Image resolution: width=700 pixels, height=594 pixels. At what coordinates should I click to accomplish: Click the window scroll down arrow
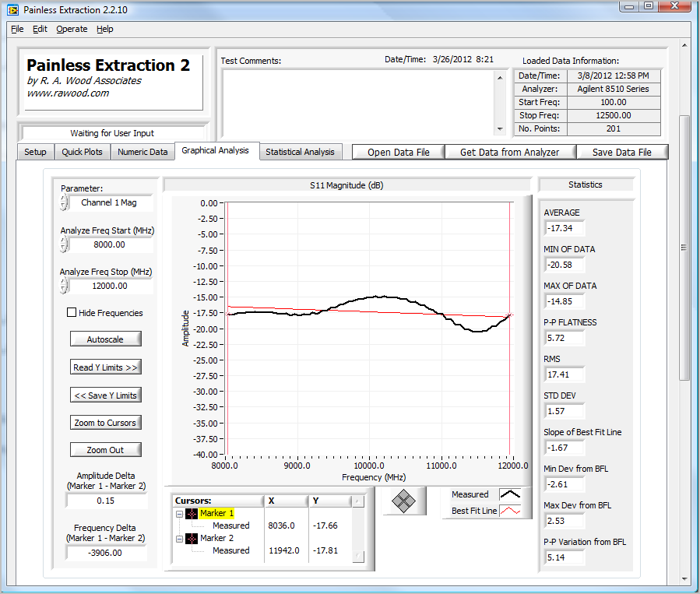(x=684, y=579)
